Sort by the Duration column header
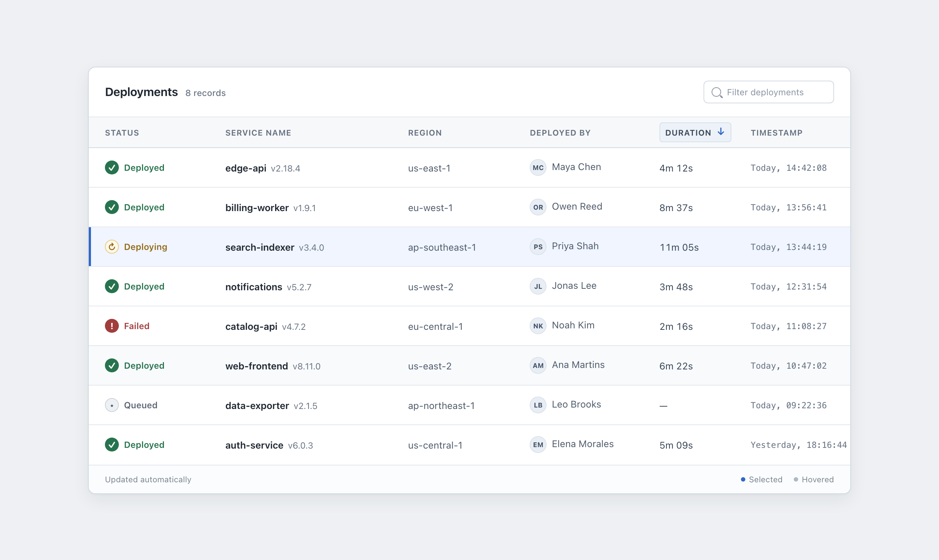The image size is (939, 560). tap(695, 132)
